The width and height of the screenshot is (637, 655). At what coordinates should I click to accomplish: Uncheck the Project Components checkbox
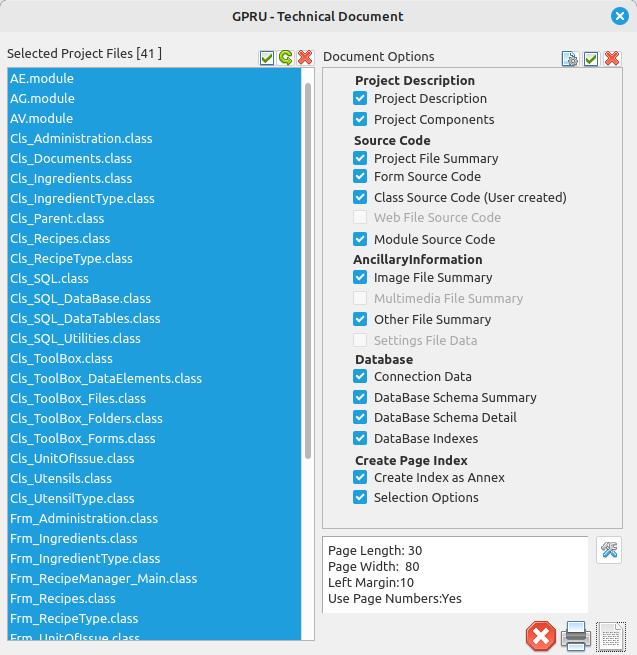coord(360,119)
